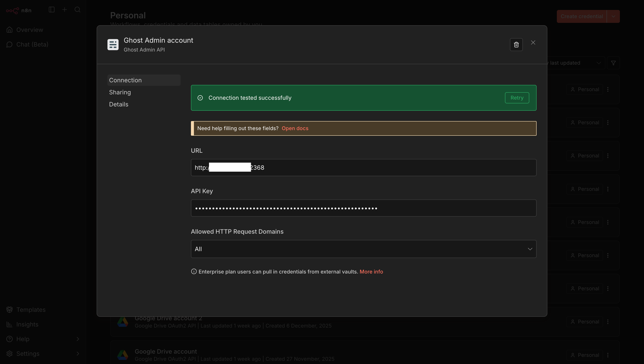The width and height of the screenshot is (644, 364).
Task: Switch to the Sharing tab
Action: (120, 92)
